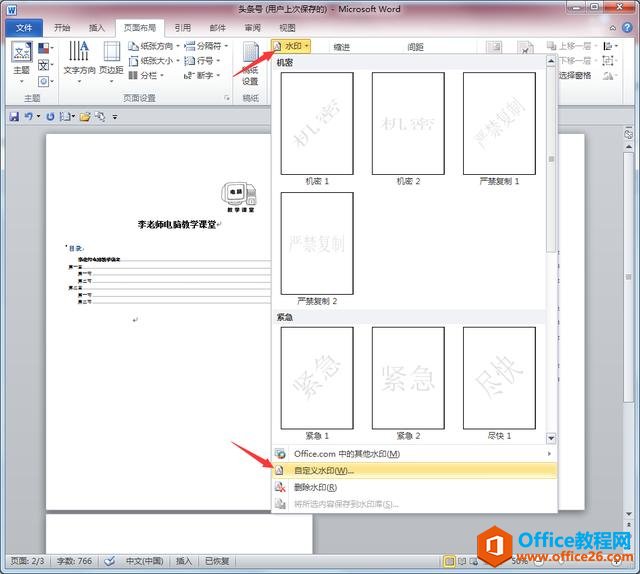Click the 插入 insert mode indicator in status bar
640x574 pixels.
pos(184,561)
